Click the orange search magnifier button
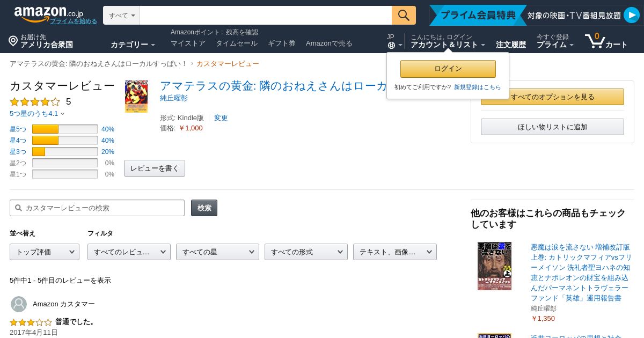The image size is (644, 338). pyautogui.click(x=404, y=15)
